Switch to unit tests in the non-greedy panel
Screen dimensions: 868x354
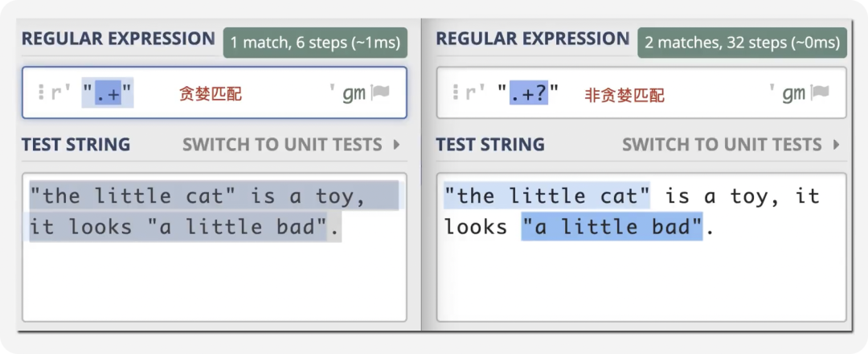click(x=722, y=145)
